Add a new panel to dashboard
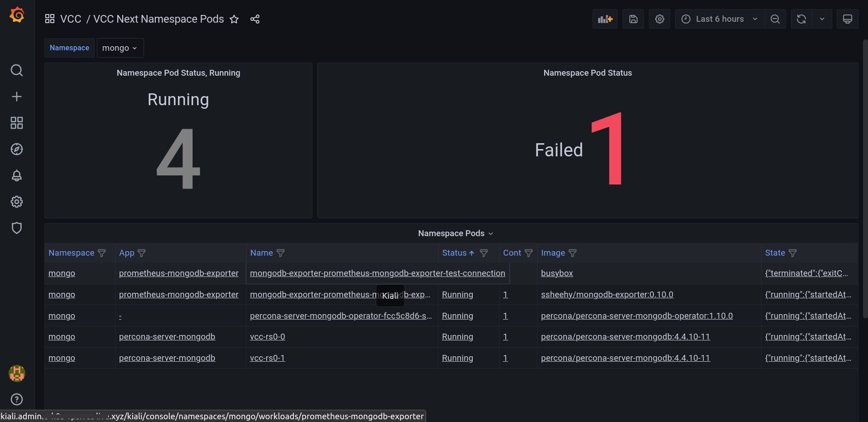Image resolution: width=868 pixels, height=422 pixels. (x=605, y=19)
